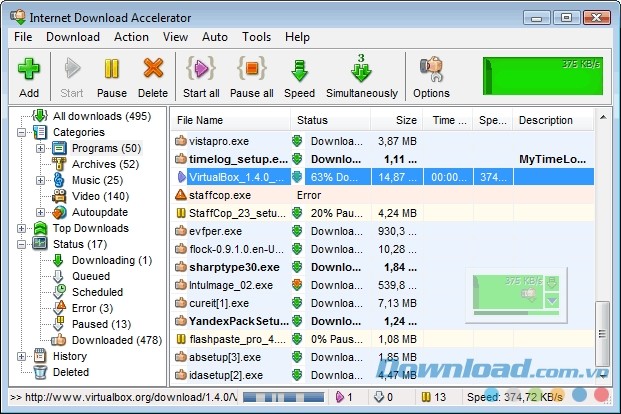Click the Delete toolbar icon
The image size is (621, 414).
pyautogui.click(x=153, y=70)
